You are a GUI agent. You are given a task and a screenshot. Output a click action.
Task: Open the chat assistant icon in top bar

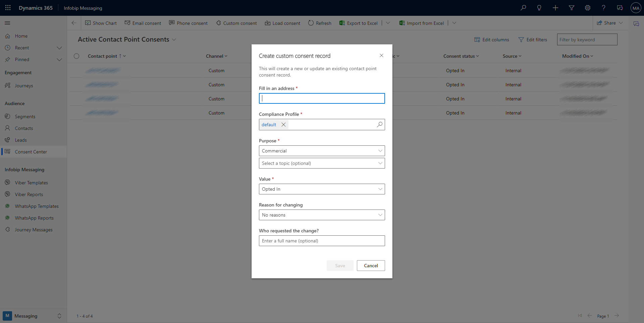click(x=620, y=8)
